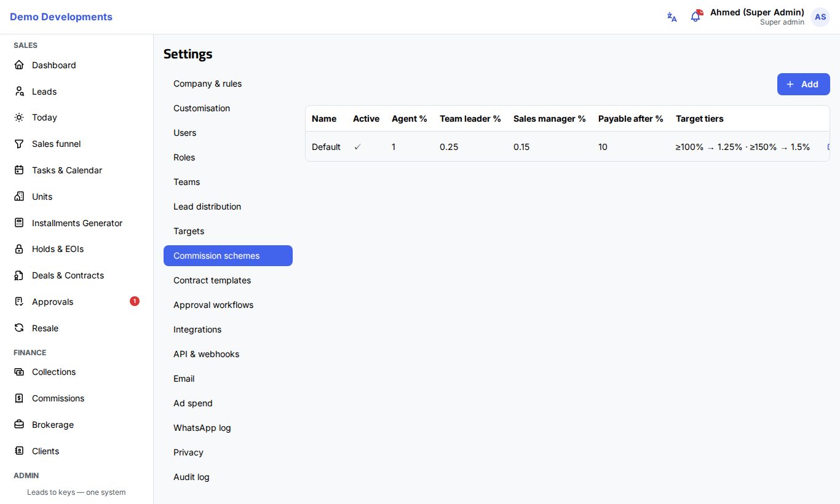Open Today with the sun icon
This screenshot has height=504, width=840.
pos(19,117)
